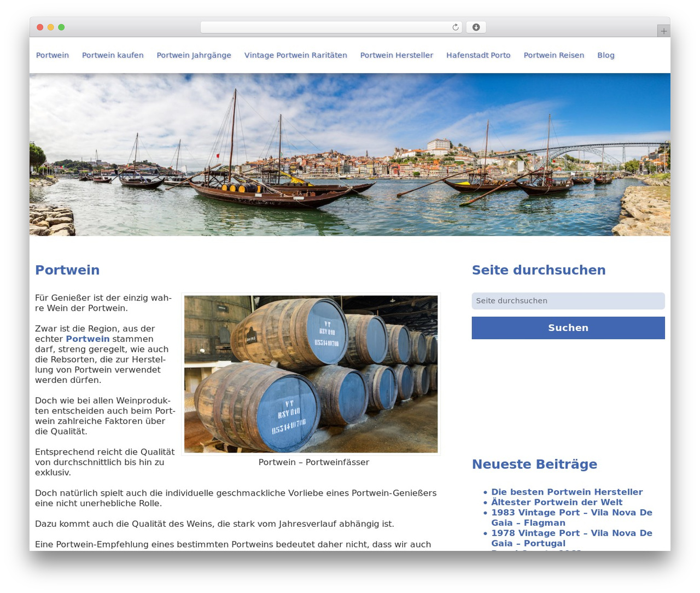
Task: Maximize the window with the green button
Action: click(61, 27)
